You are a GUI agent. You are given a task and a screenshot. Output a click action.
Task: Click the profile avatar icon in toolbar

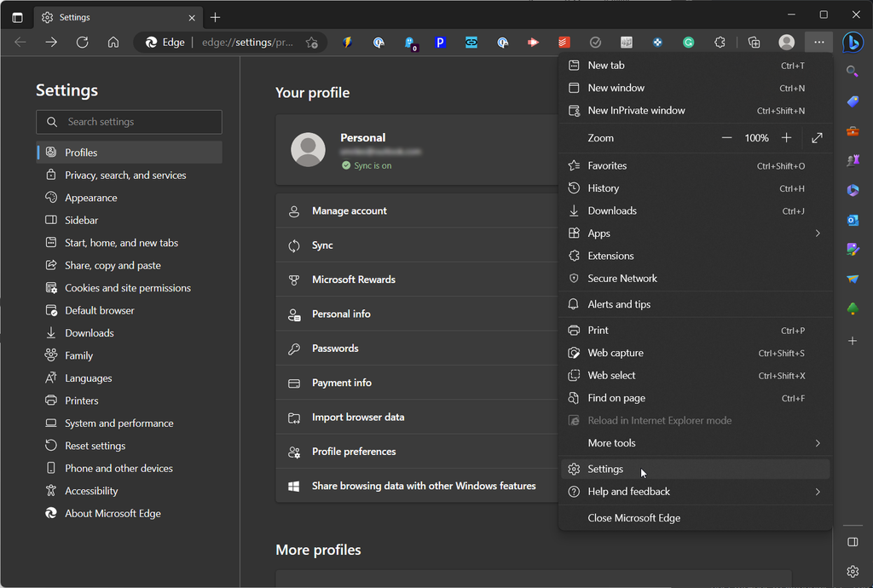tap(785, 42)
